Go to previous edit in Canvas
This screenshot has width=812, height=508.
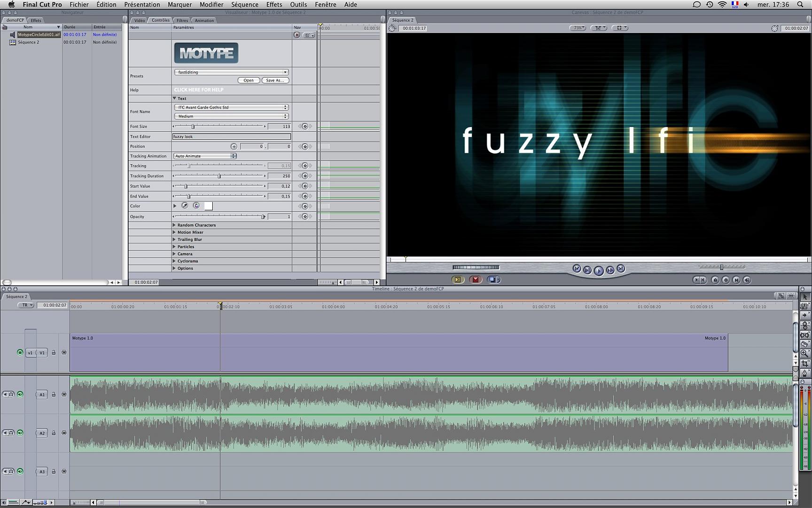tap(577, 269)
